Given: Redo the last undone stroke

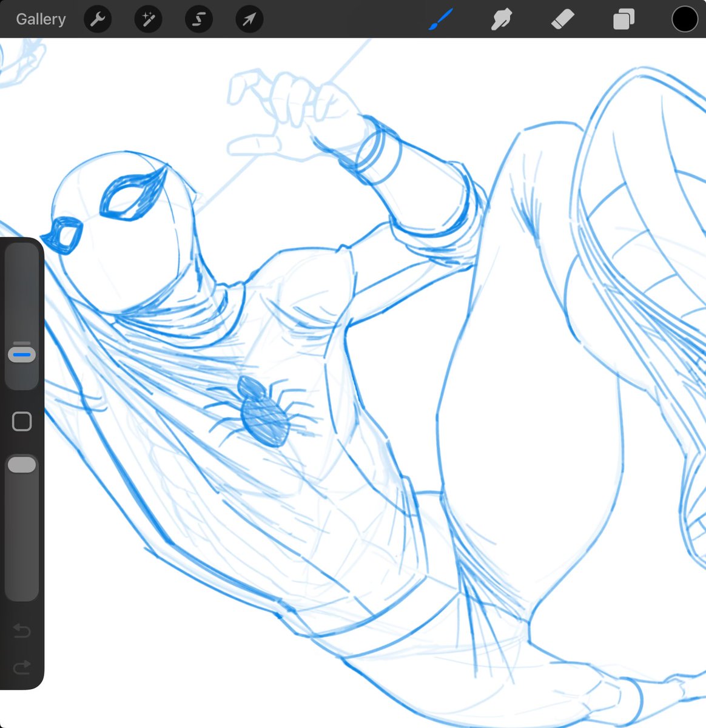Looking at the screenshot, I should [x=22, y=668].
